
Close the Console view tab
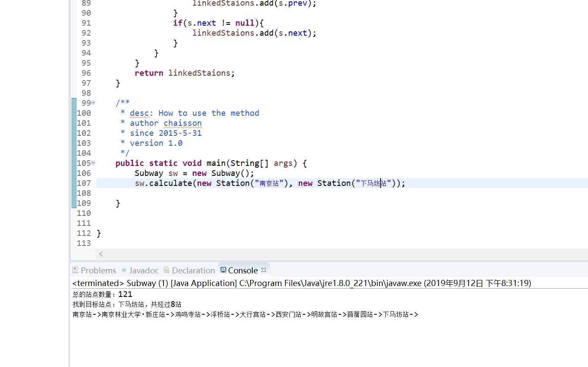264,270
